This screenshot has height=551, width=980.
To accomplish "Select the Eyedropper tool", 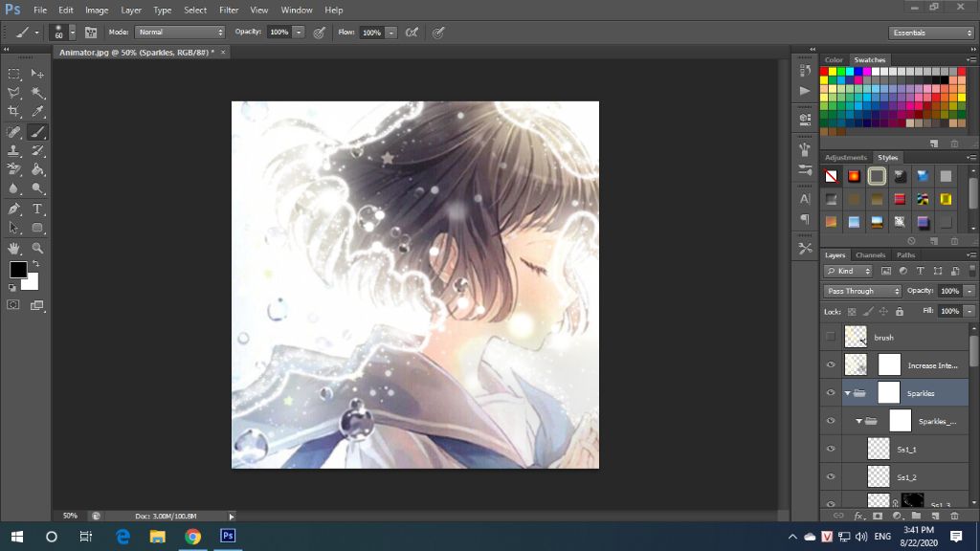I will pos(37,111).
